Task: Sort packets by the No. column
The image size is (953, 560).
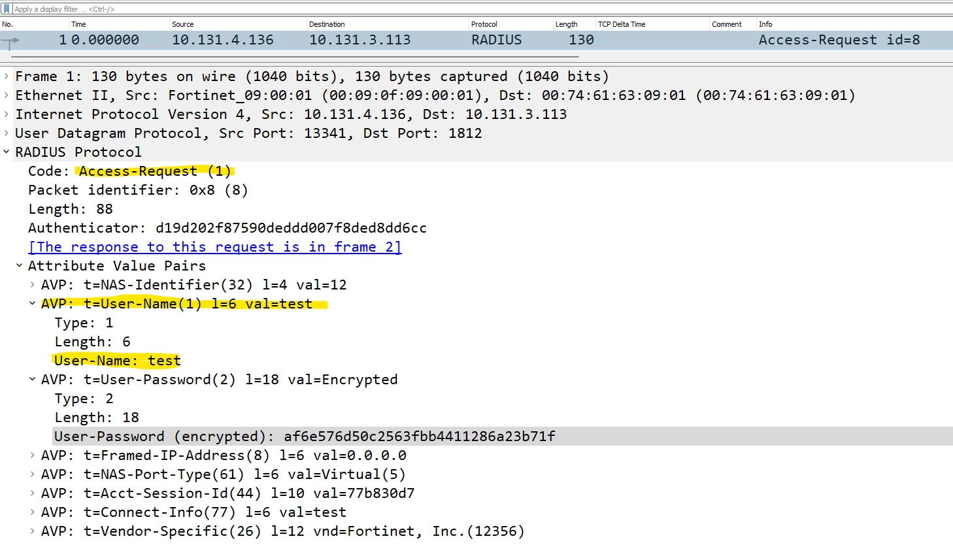Action: tap(35, 24)
